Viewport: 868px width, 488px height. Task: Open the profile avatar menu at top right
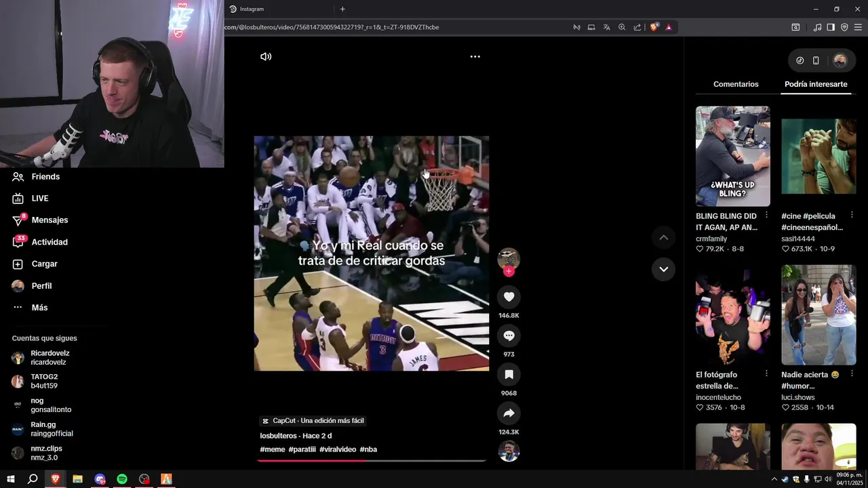(x=840, y=60)
